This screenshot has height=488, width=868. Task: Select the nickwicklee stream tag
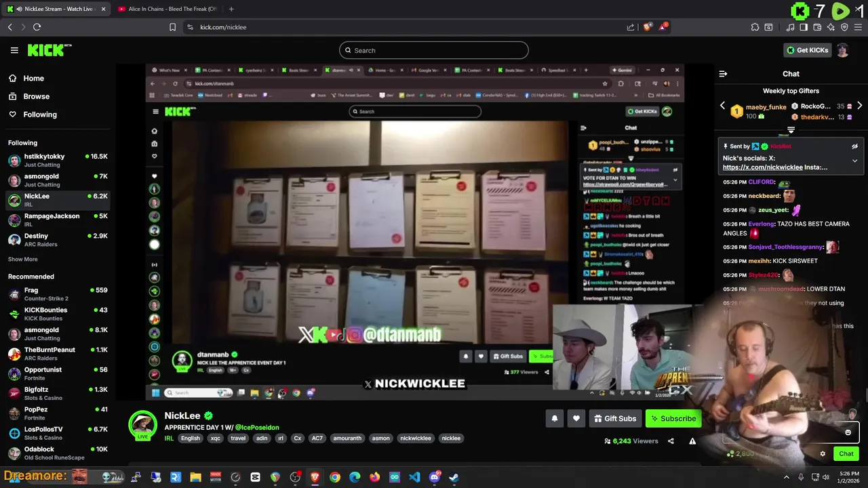[x=416, y=439]
